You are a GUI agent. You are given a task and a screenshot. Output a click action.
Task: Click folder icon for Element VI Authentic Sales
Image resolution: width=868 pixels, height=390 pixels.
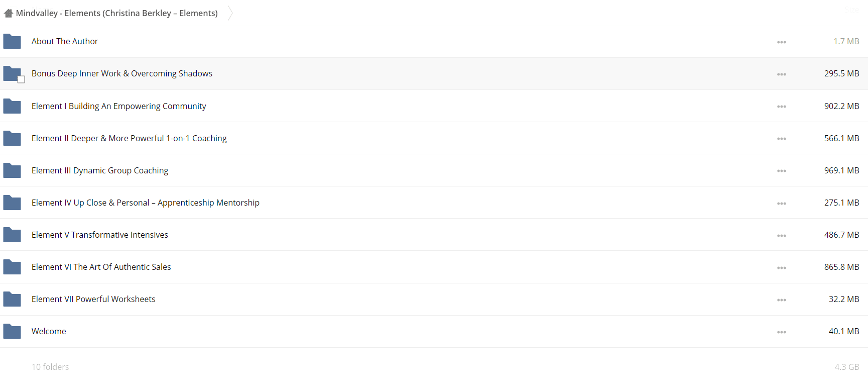click(12, 267)
